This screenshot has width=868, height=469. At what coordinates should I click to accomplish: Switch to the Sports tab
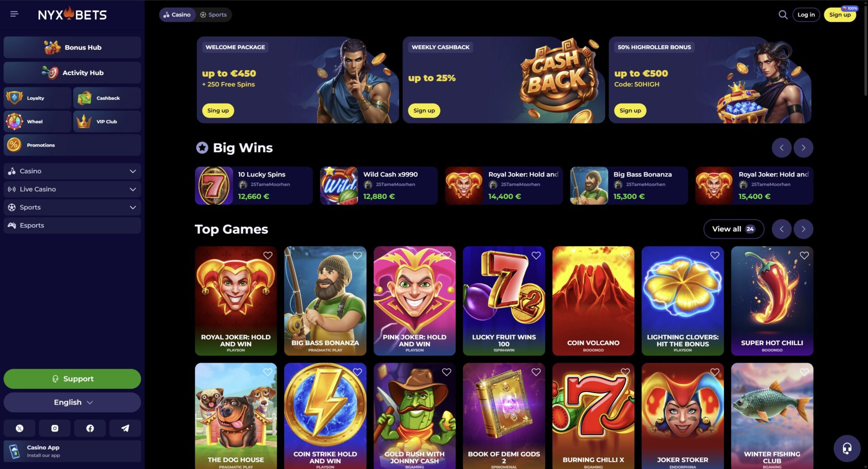coord(213,14)
